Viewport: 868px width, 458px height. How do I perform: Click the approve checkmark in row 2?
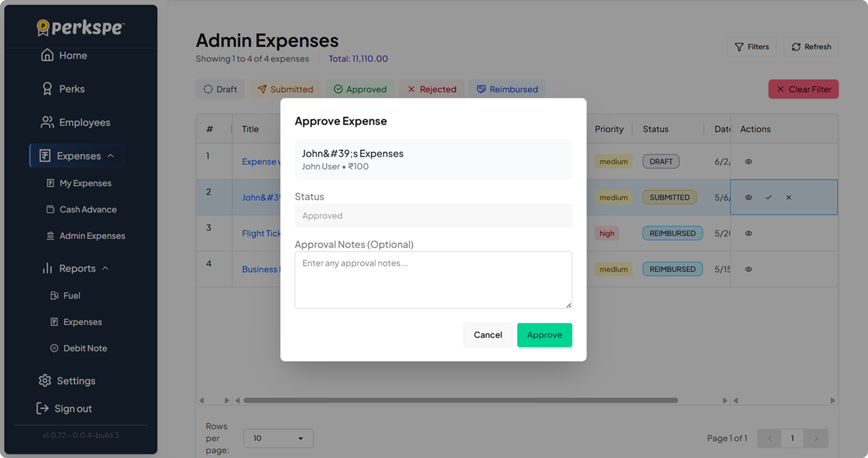click(x=768, y=198)
